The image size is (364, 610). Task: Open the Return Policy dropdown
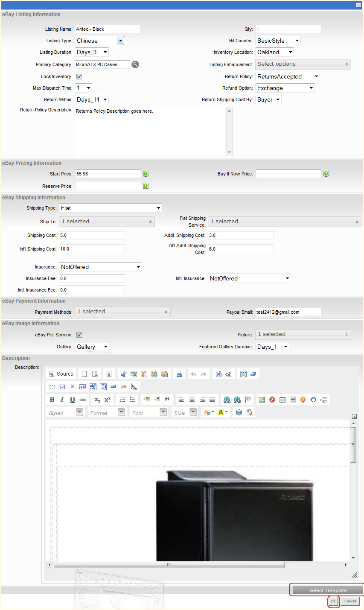288,76
